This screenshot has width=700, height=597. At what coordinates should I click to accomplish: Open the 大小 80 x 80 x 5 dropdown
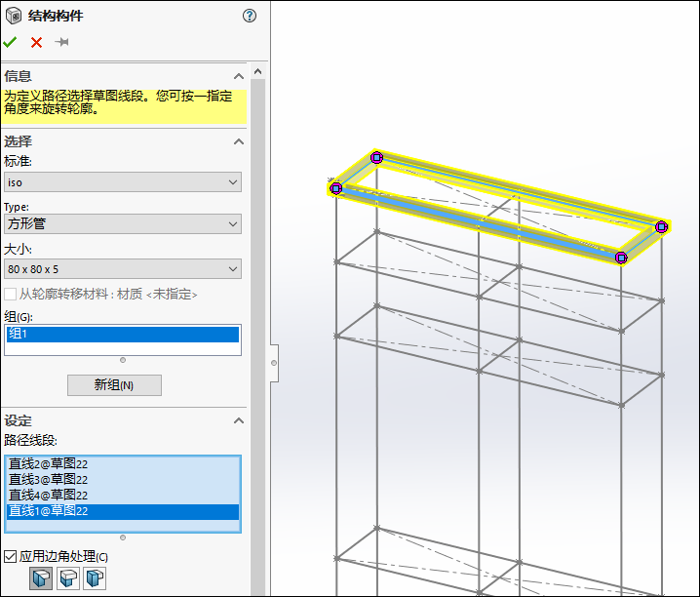pos(123,269)
